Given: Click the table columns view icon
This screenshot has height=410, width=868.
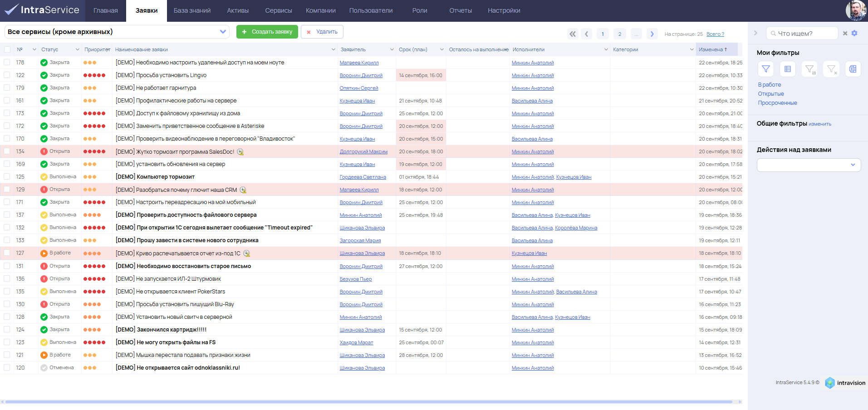Looking at the screenshot, I should [788, 69].
